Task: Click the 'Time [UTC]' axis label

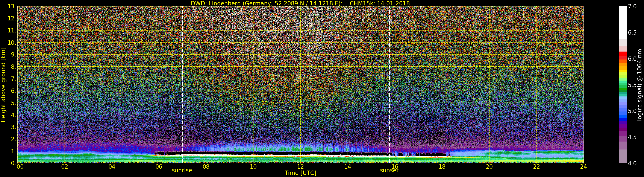Action: [x=300, y=173]
